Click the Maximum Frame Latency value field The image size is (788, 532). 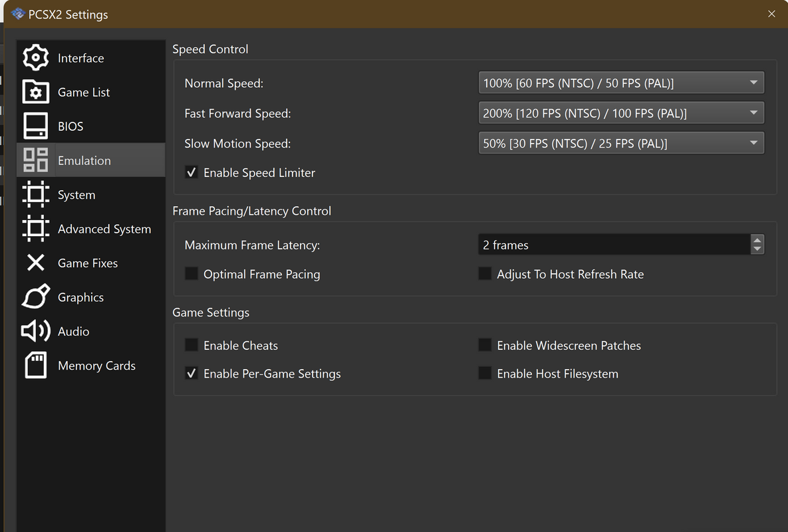point(613,245)
